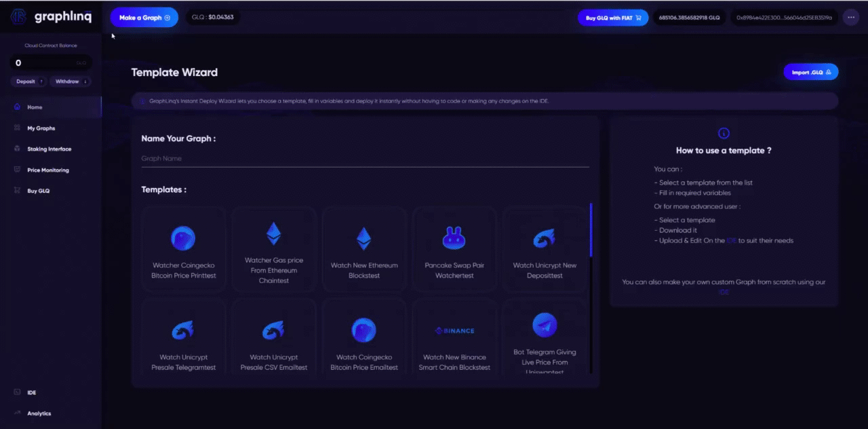Click 'Fill in required variables' text

click(x=692, y=193)
